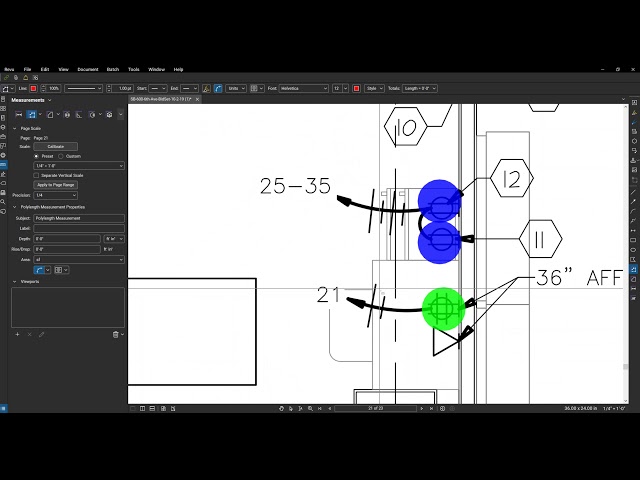Click the Subject input field
Image resolution: width=640 pixels, height=480 pixels.
coord(79,218)
